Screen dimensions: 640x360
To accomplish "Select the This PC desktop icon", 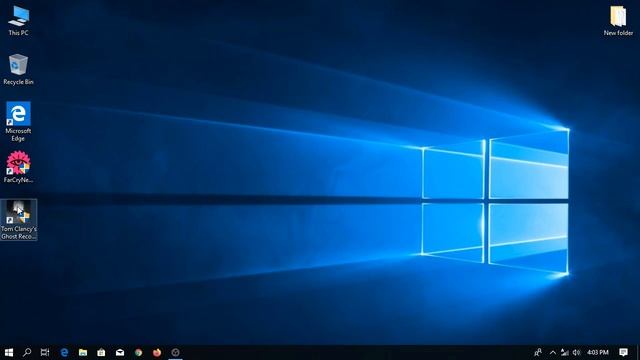I will coord(18,20).
